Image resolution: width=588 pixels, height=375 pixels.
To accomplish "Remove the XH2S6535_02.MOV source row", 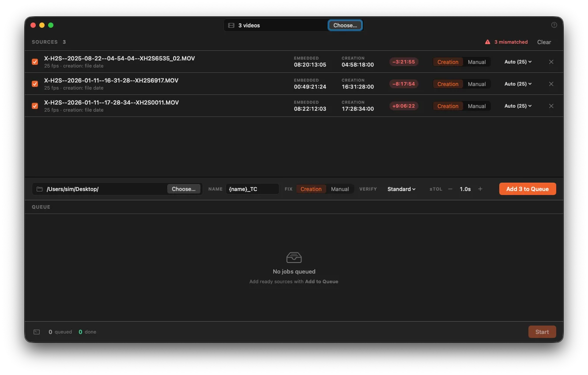I will [x=551, y=62].
